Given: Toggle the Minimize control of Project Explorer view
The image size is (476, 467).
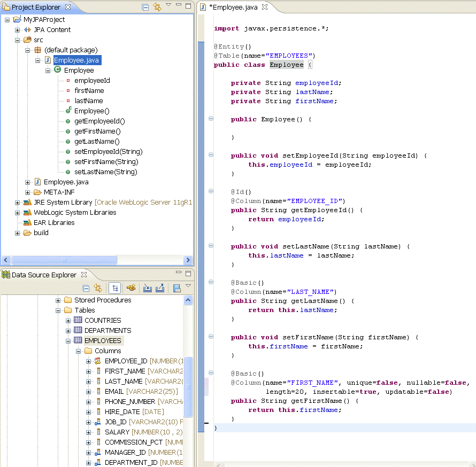Looking at the screenshot, I should tap(178, 5).
